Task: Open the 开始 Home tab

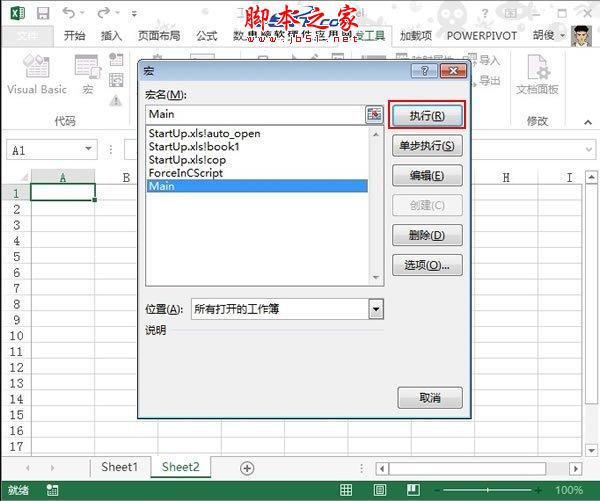Action: pos(74,36)
